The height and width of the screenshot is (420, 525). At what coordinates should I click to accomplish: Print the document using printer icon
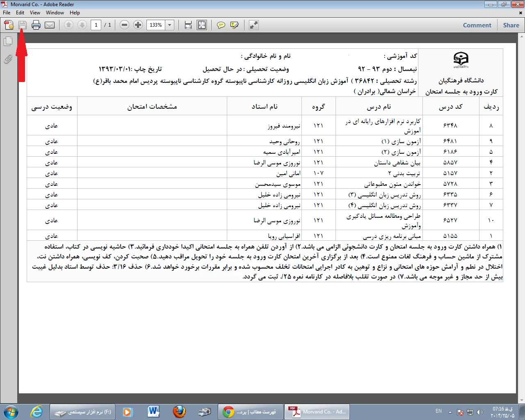click(x=36, y=25)
